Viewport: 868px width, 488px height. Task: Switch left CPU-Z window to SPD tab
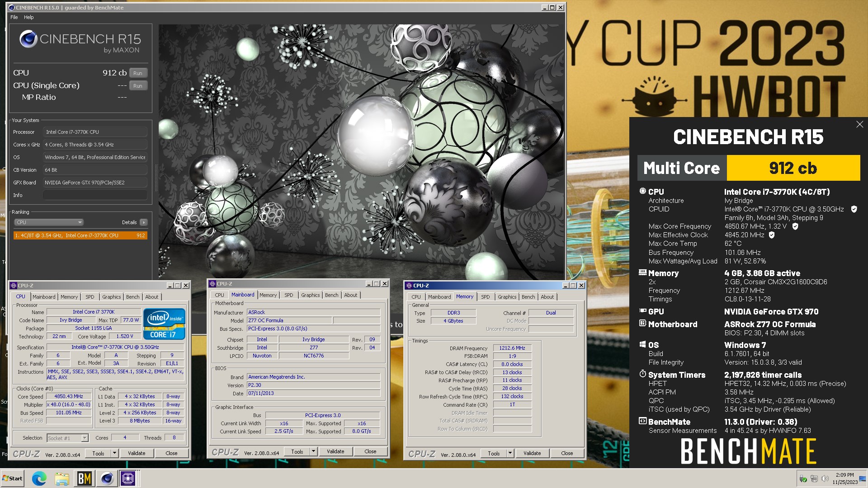click(x=90, y=297)
